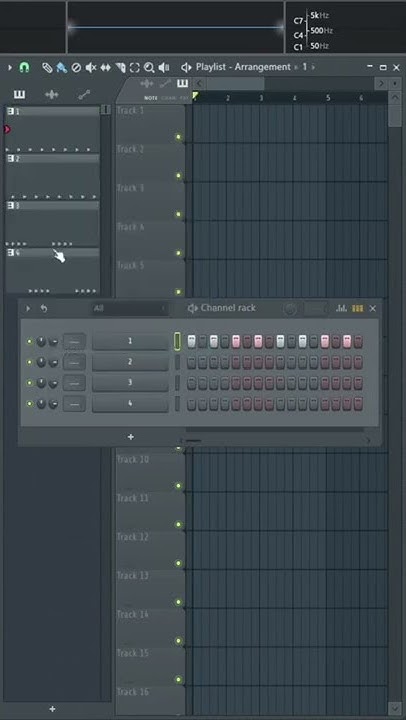406x720 pixels.
Task: Click the plus below the pattern picker
Action: point(52,709)
